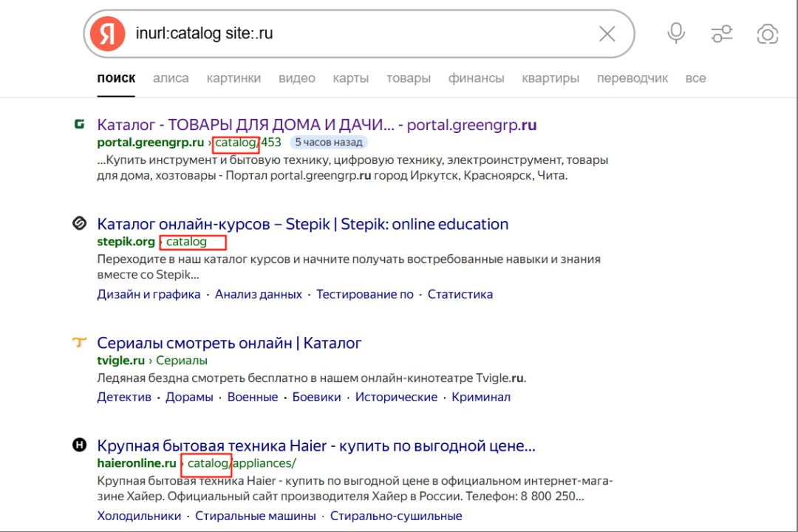Click the Yandex logo in search bar
The image size is (798, 532).
pos(107,33)
